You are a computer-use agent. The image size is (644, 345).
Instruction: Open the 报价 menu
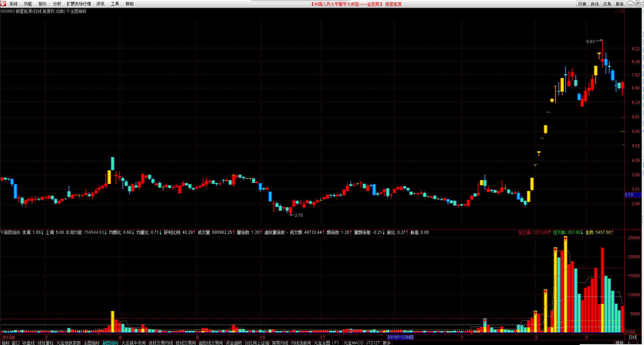(43, 4)
